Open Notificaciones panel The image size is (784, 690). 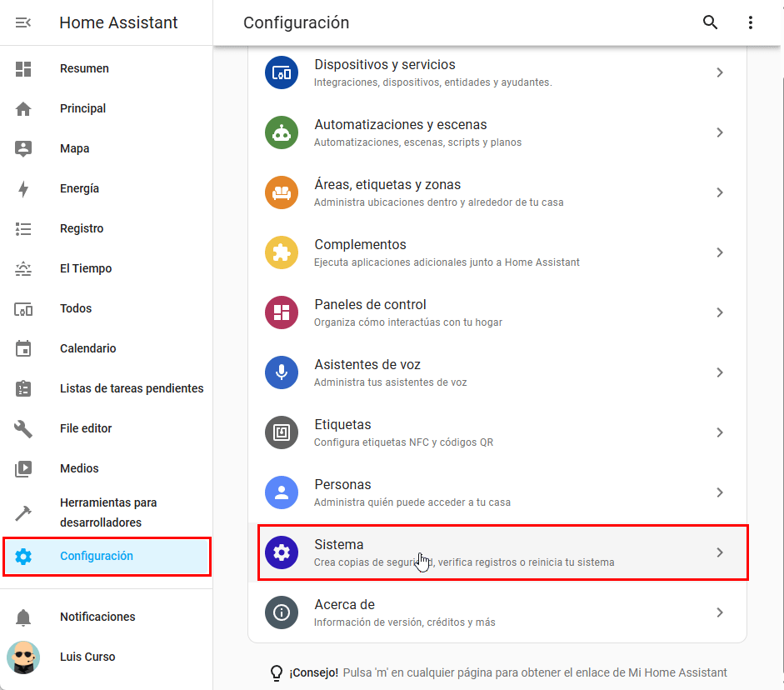coord(97,617)
